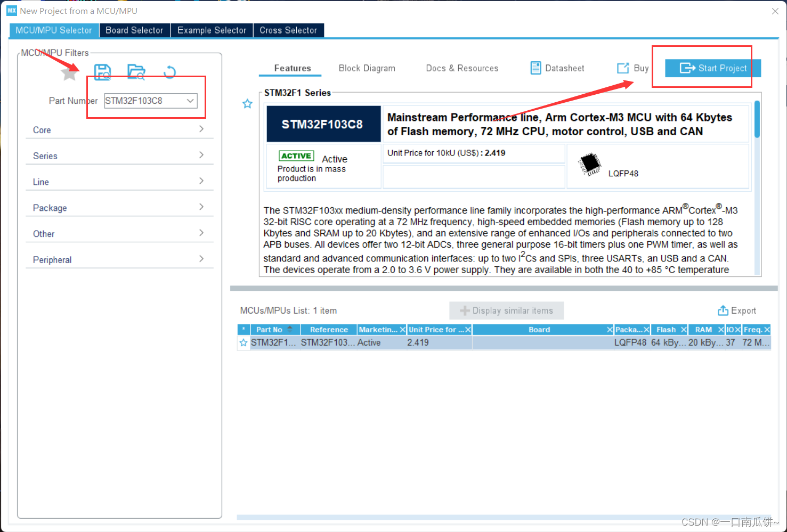The height and width of the screenshot is (532, 787).
Task: Switch to the Board Selector tab
Action: point(134,30)
